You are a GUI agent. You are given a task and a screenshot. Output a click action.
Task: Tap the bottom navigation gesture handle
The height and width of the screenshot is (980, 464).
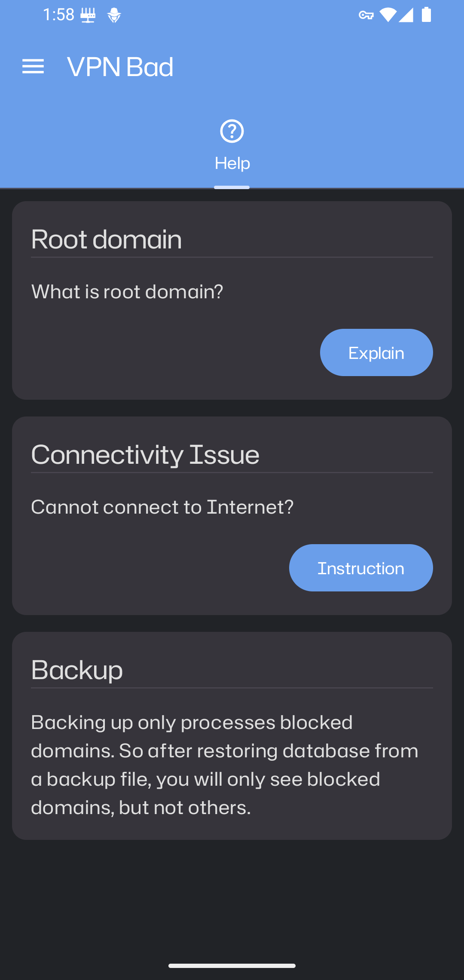pyautogui.click(x=232, y=966)
